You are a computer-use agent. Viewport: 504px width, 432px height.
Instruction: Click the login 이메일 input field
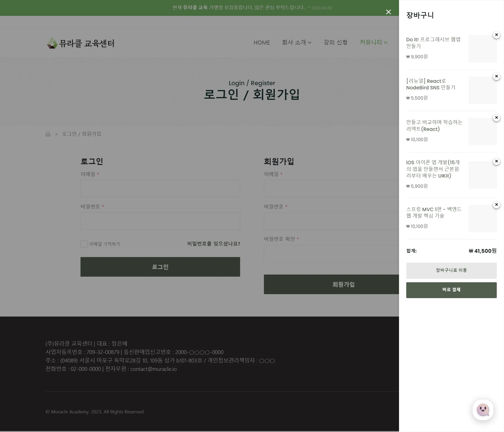(x=160, y=188)
